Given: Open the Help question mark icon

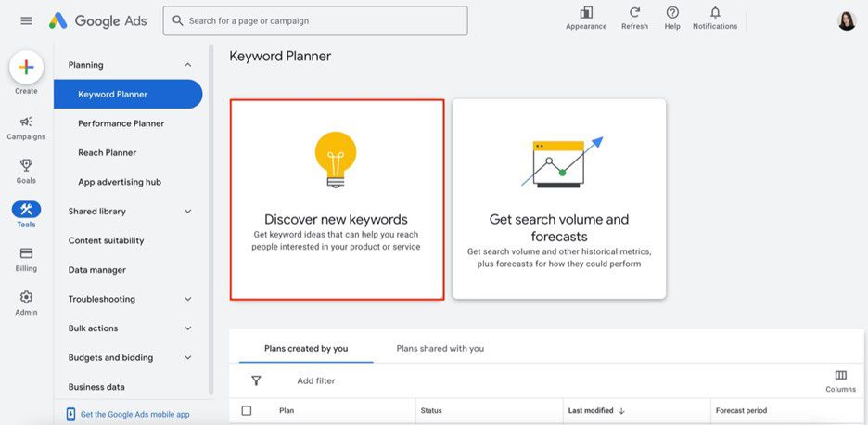Looking at the screenshot, I should click(x=672, y=12).
